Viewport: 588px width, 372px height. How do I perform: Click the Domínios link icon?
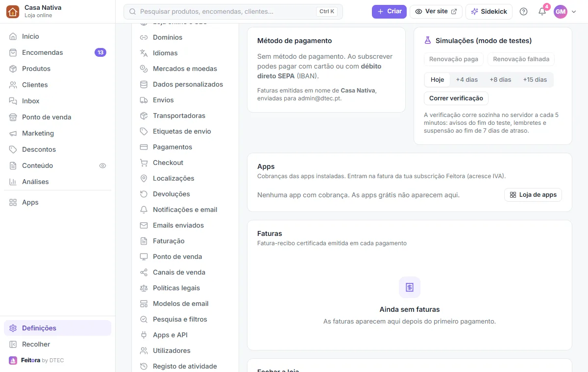click(144, 37)
